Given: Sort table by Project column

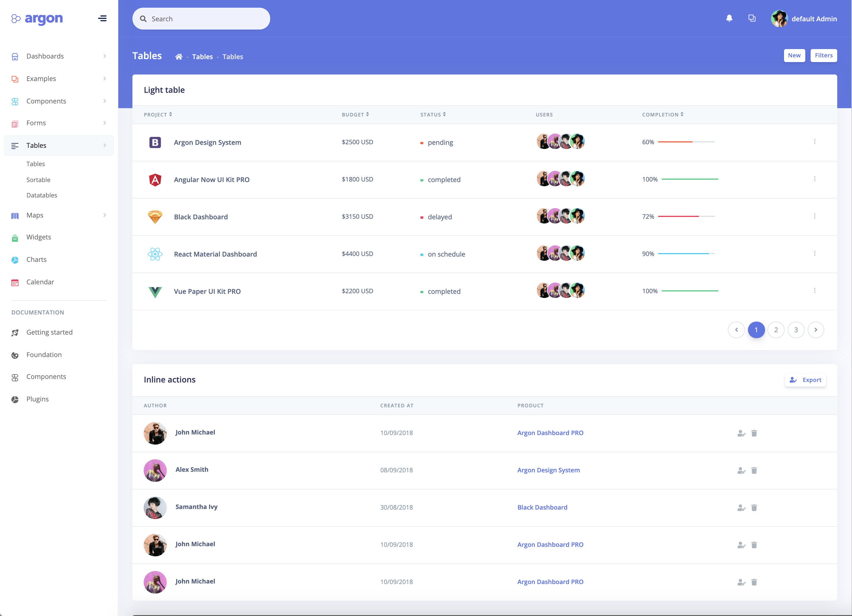Looking at the screenshot, I should coord(158,115).
